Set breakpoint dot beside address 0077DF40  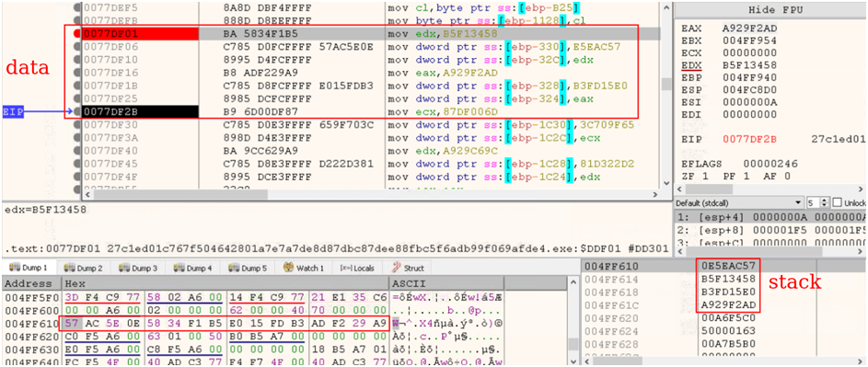point(77,151)
